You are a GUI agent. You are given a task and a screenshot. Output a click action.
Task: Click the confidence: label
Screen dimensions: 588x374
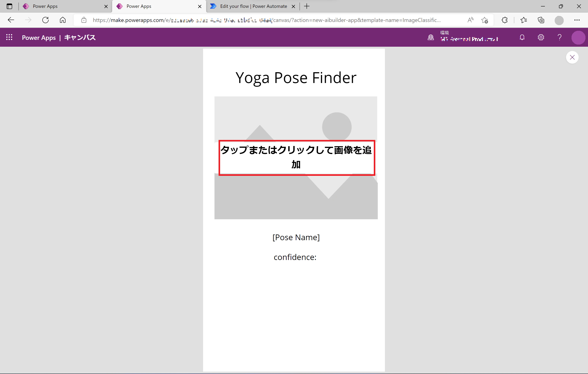pyautogui.click(x=295, y=257)
